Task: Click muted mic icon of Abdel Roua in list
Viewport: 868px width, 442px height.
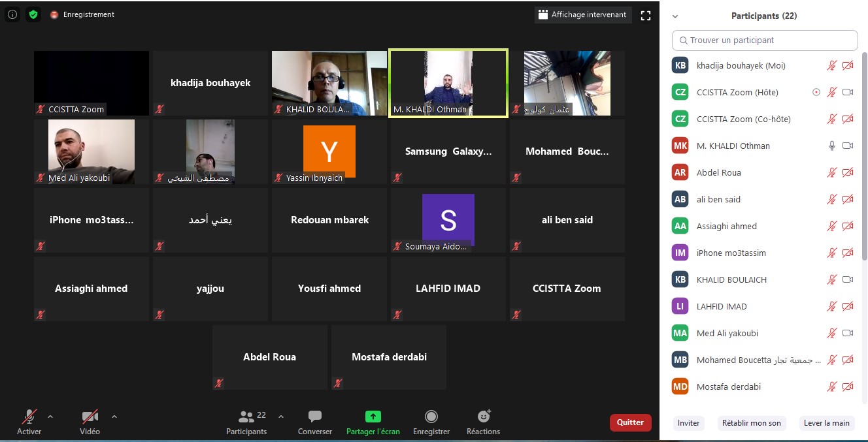Action: pyautogui.click(x=832, y=172)
